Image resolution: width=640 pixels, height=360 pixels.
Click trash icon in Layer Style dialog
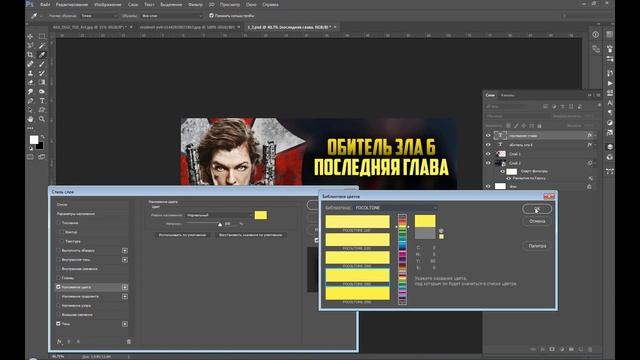(x=129, y=342)
